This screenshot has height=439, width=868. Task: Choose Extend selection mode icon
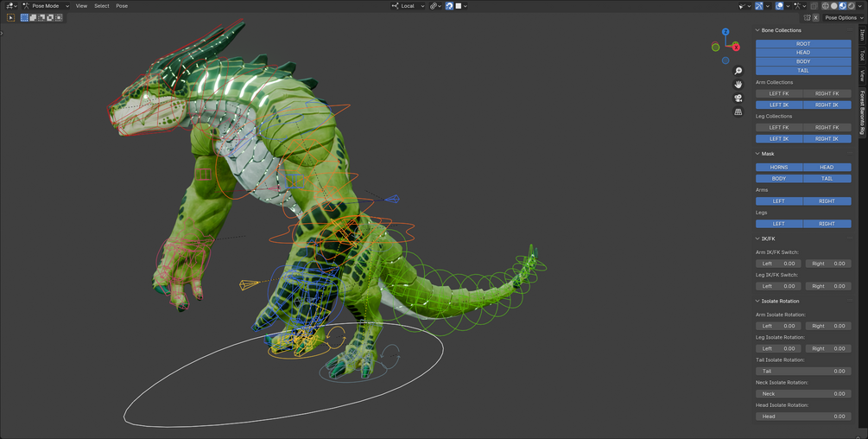tap(33, 17)
